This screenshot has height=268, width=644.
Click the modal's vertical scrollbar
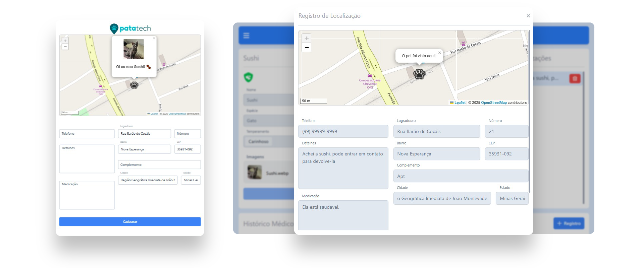[529, 111]
